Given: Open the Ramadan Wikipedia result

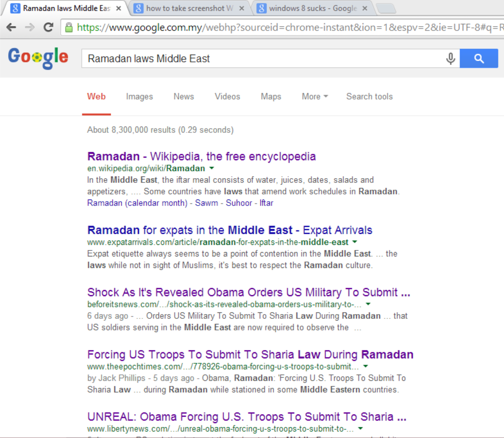Looking at the screenshot, I should pyautogui.click(x=201, y=156).
